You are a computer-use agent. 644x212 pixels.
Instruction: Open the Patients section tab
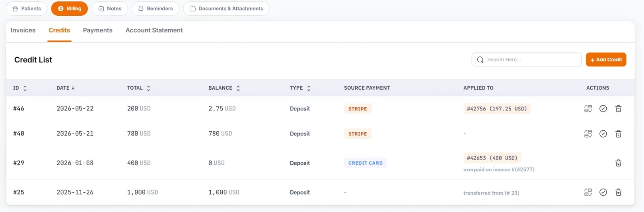(x=27, y=9)
